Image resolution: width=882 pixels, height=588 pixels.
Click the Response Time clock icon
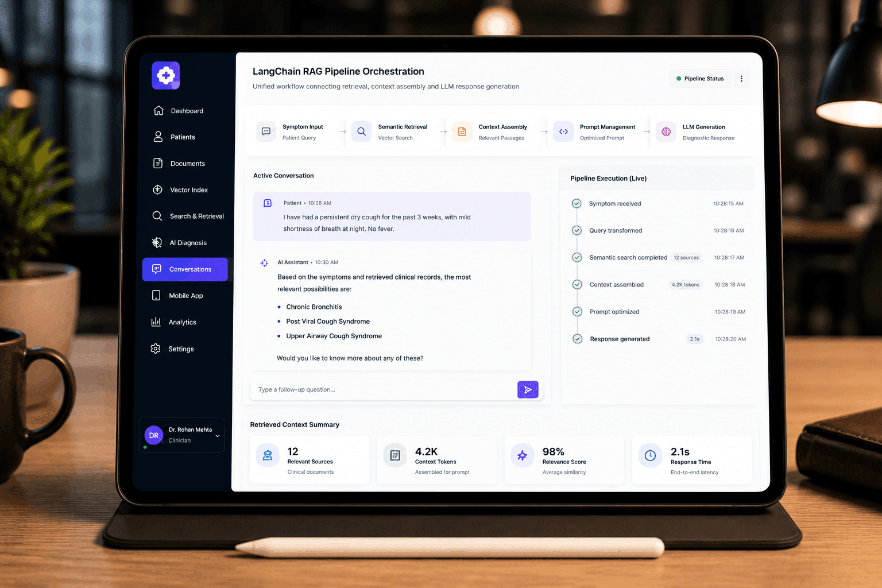[x=650, y=455]
